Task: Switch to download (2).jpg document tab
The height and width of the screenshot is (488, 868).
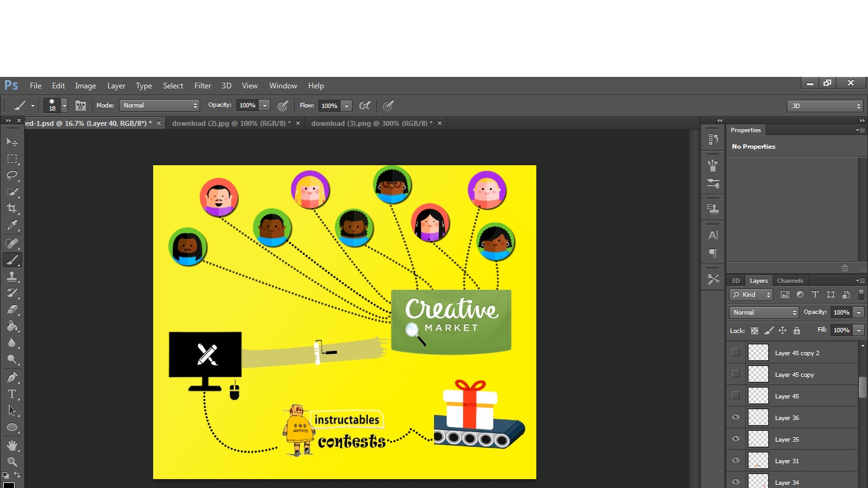Action: 231,123
